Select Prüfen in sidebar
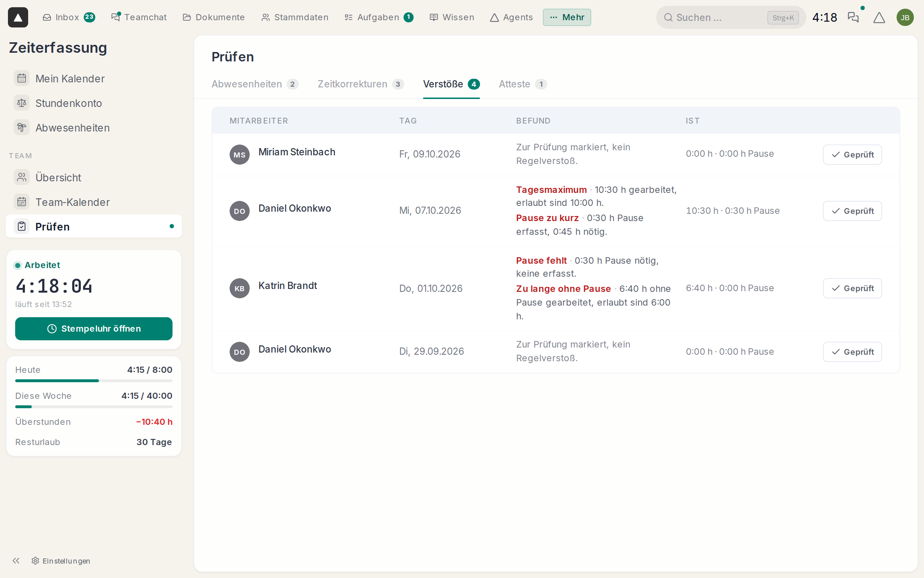924x578 pixels. click(93, 226)
